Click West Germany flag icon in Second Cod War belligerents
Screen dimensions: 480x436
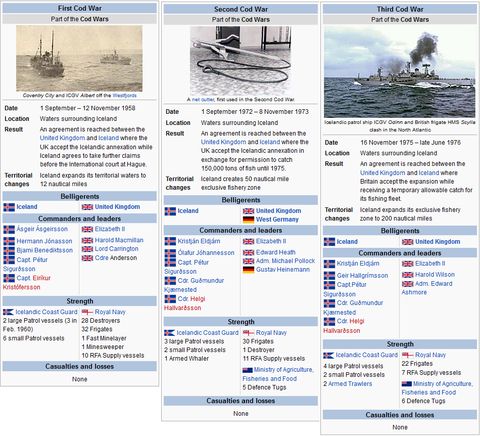tap(248, 220)
